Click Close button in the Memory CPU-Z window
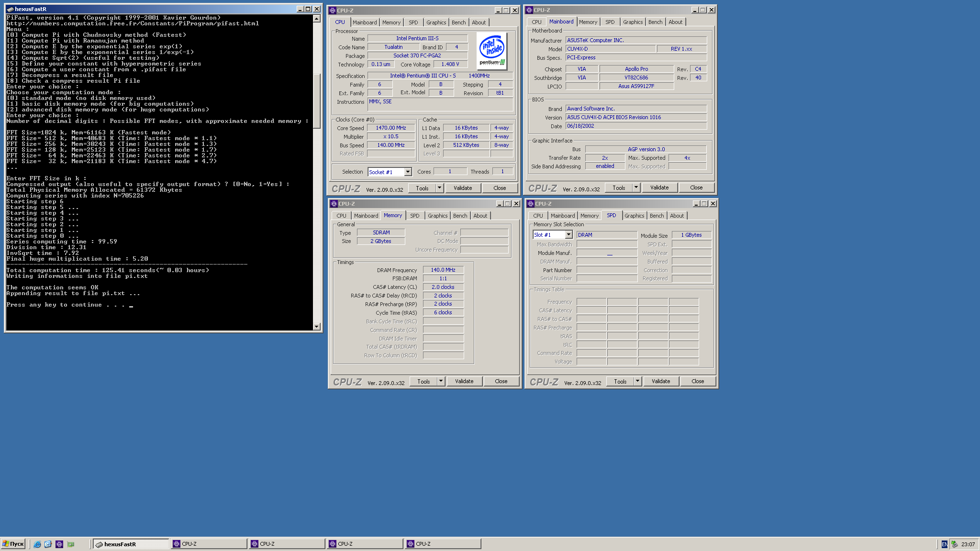Screen dimensions: 980x551 pyautogui.click(x=501, y=381)
